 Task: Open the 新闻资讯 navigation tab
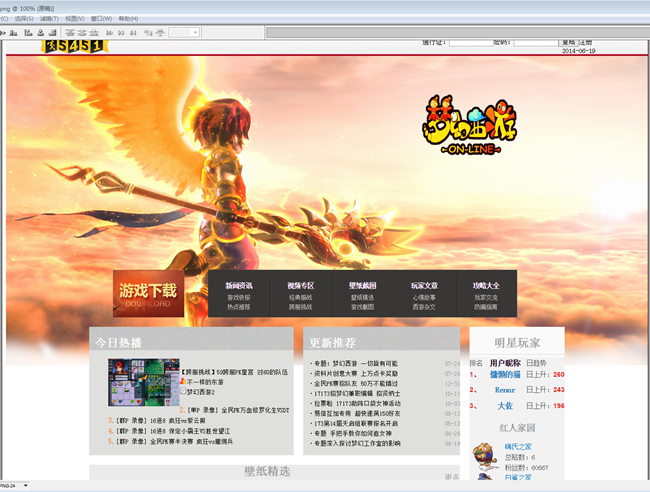point(238,285)
